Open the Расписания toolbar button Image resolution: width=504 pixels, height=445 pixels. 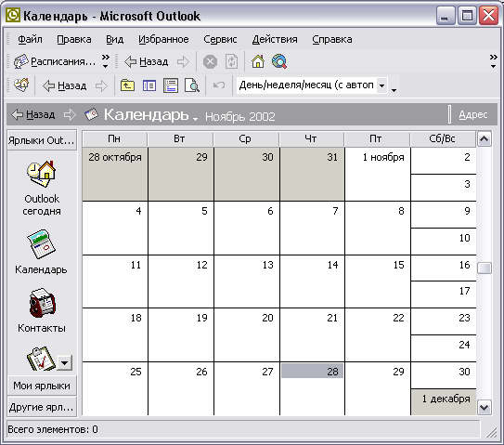click(55, 61)
